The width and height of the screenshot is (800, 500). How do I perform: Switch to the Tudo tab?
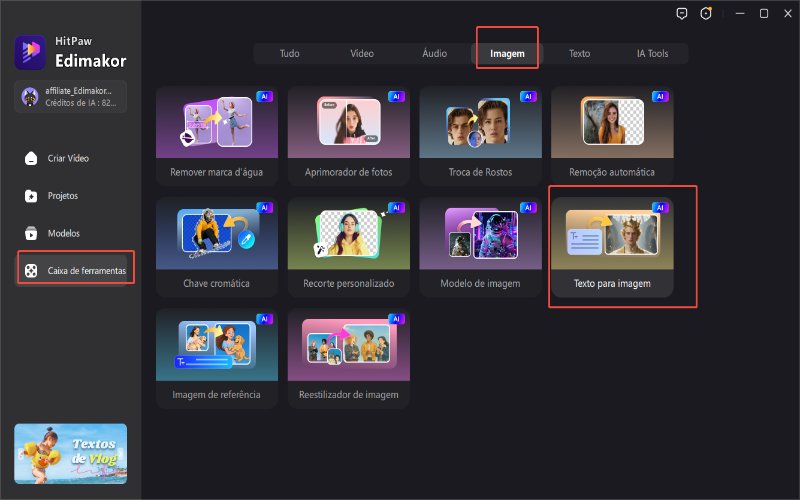click(x=287, y=53)
